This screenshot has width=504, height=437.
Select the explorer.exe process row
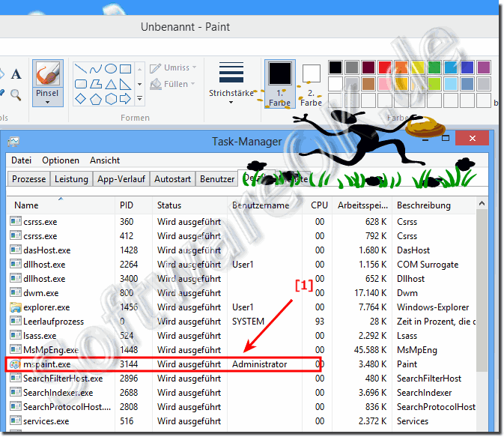(x=241, y=307)
